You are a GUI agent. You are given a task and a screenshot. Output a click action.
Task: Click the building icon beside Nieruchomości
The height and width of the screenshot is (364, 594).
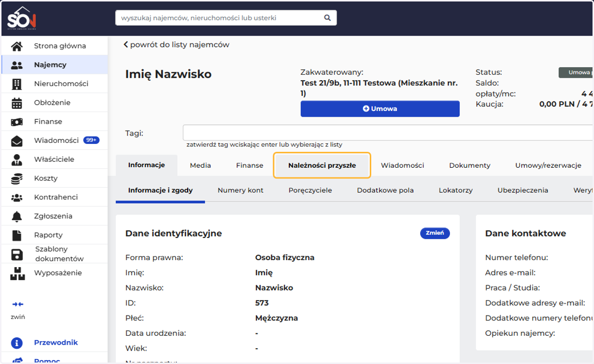17,84
